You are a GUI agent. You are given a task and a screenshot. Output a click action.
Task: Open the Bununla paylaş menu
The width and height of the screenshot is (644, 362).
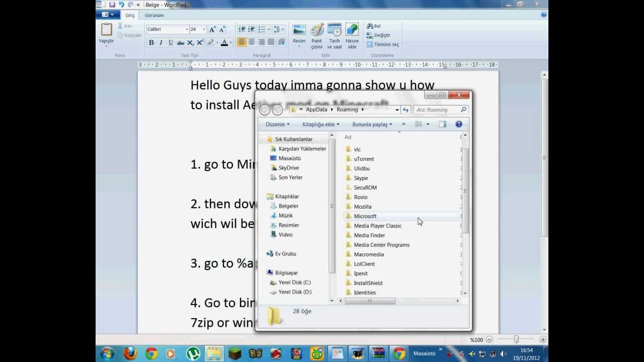coord(372,124)
